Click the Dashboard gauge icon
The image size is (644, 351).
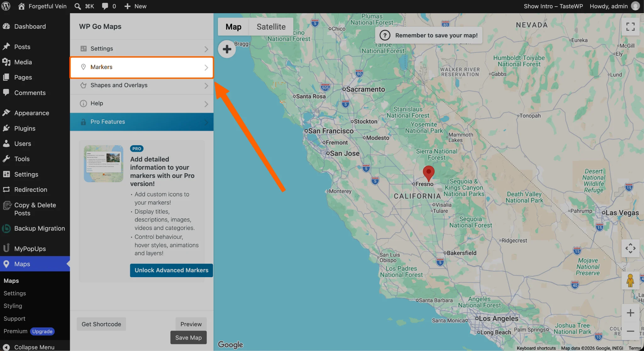click(x=6, y=26)
